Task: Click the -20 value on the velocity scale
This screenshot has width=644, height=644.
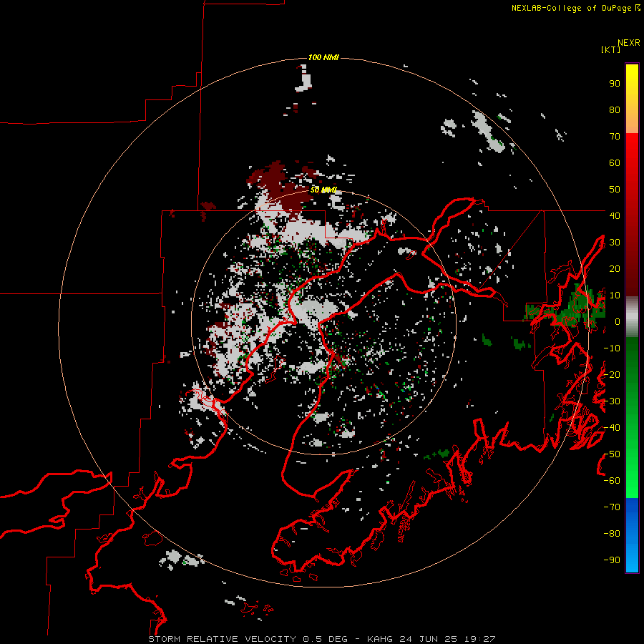Action: click(612, 374)
